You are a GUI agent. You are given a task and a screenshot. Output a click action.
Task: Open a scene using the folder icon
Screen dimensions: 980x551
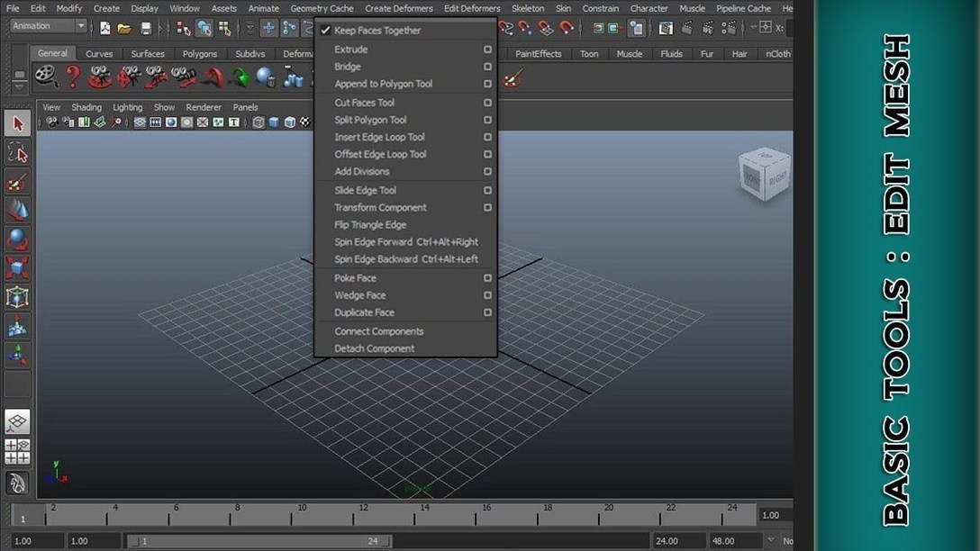(124, 28)
